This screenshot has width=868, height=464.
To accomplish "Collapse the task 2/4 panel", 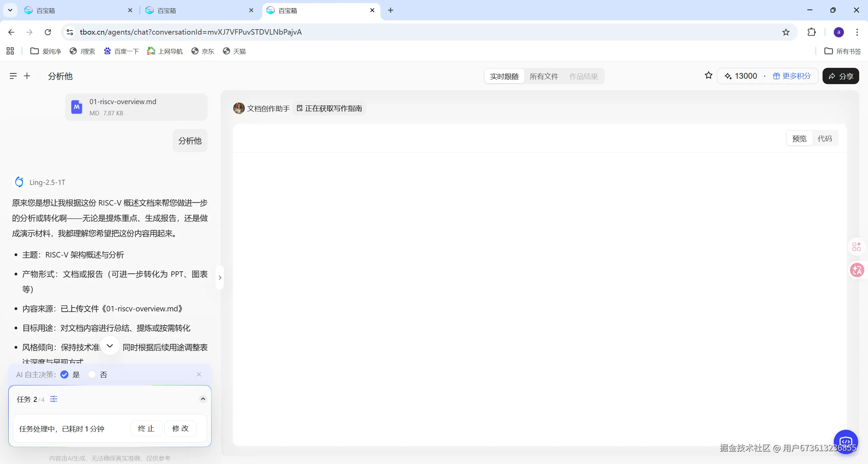I will [x=203, y=399].
